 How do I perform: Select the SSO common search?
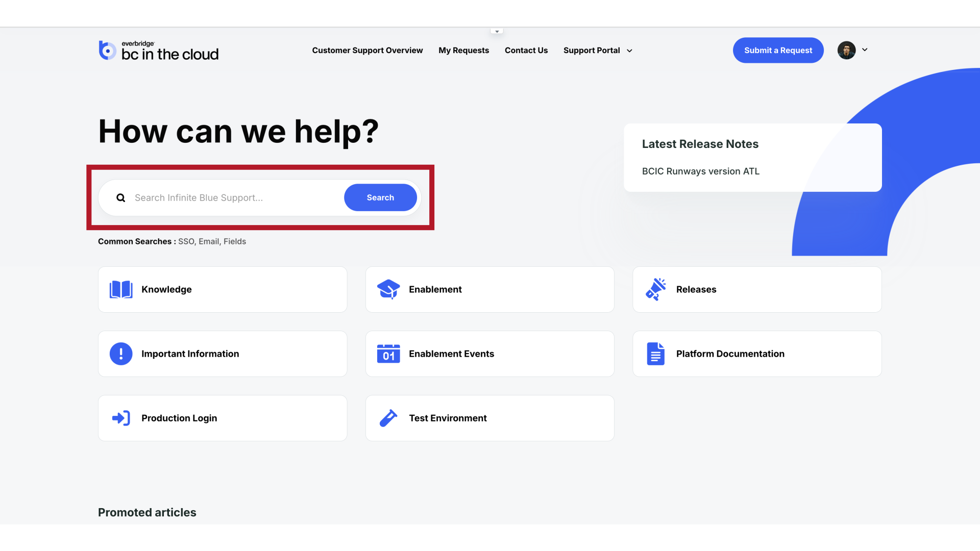(x=186, y=241)
